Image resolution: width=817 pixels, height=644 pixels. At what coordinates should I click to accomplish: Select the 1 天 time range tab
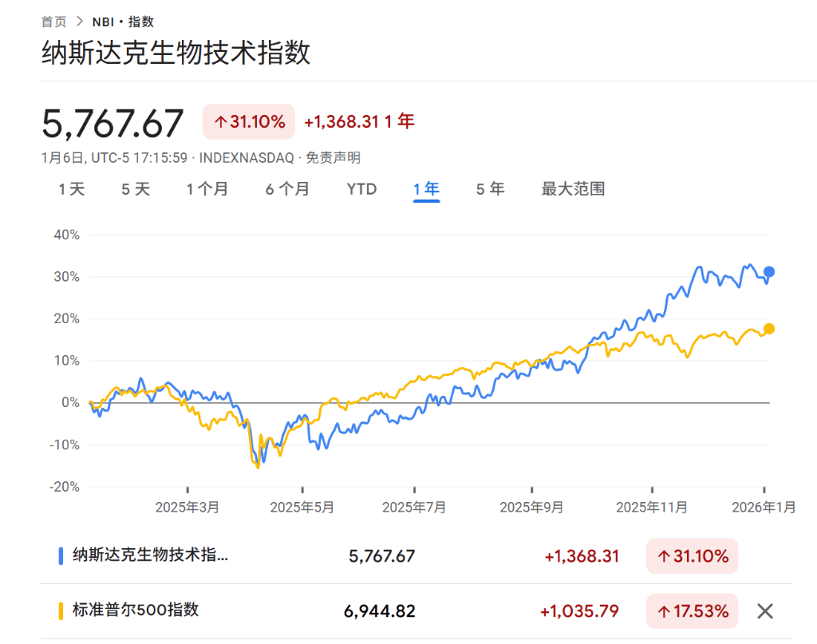(x=71, y=189)
